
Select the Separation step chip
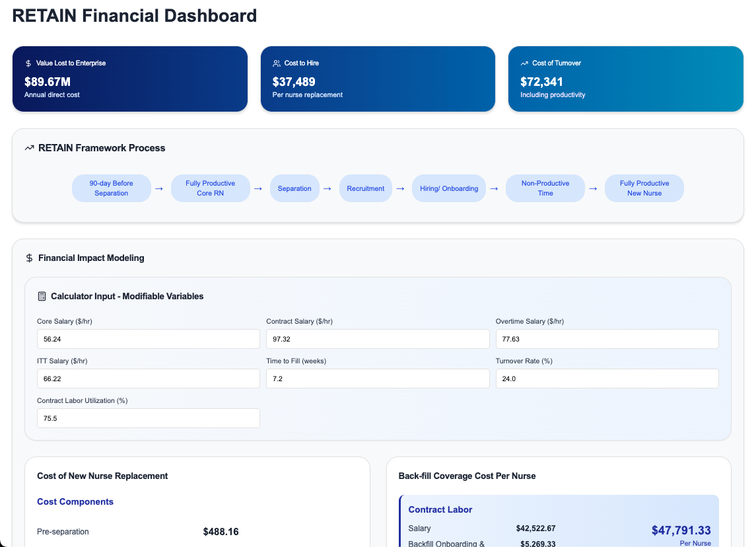294,188
